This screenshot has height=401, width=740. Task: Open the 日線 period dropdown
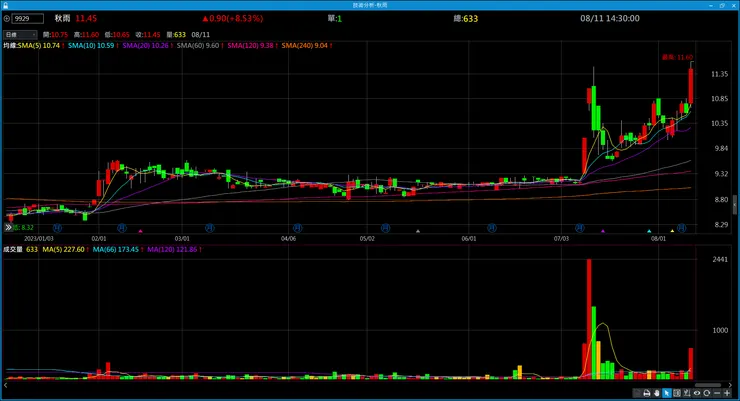point(20,35)
